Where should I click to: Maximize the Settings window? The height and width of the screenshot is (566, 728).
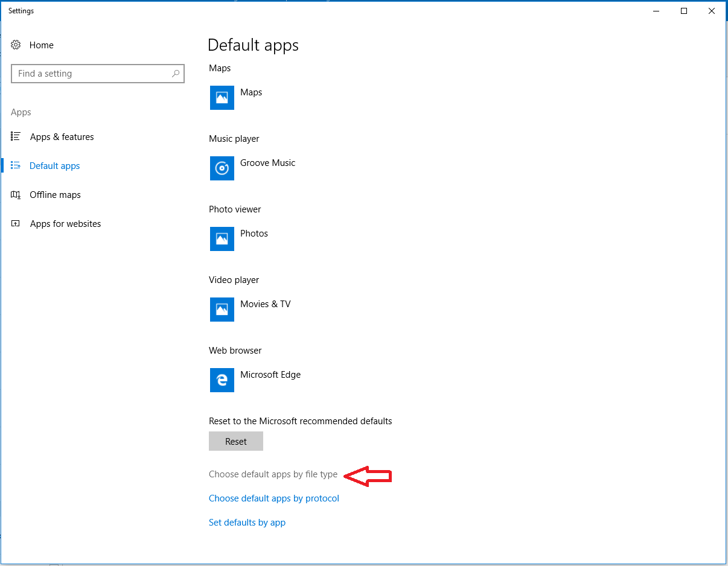(x=684, y=11)
